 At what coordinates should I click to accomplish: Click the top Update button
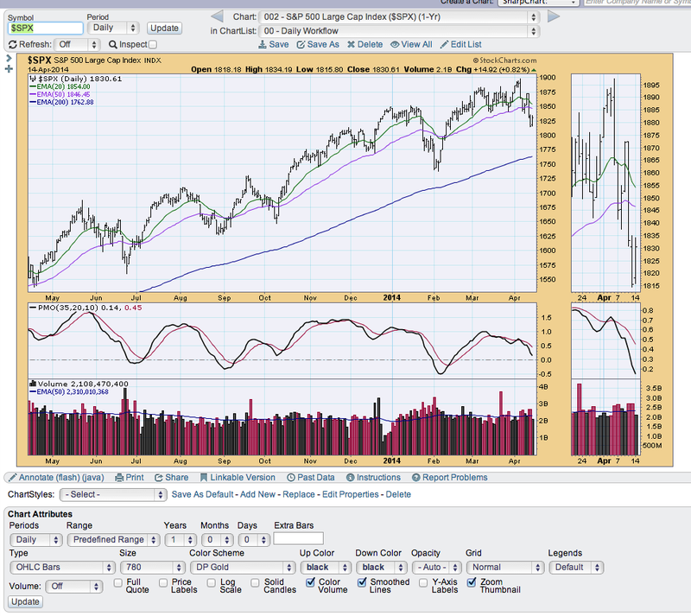point(164,29)
